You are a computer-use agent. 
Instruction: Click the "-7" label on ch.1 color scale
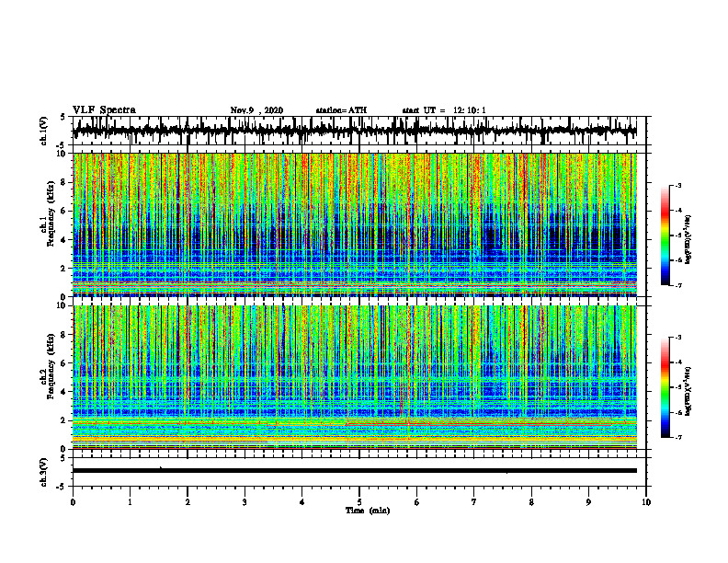coord(678,285)
